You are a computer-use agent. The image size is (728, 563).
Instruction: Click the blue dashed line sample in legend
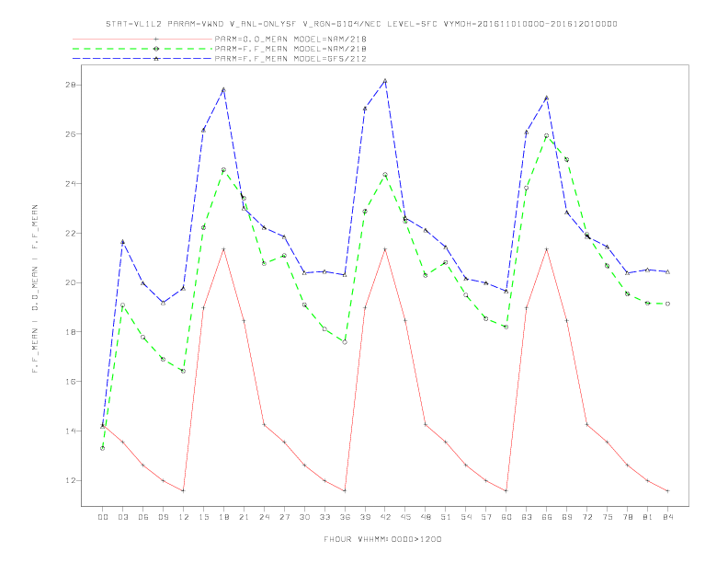coord(142,59)
